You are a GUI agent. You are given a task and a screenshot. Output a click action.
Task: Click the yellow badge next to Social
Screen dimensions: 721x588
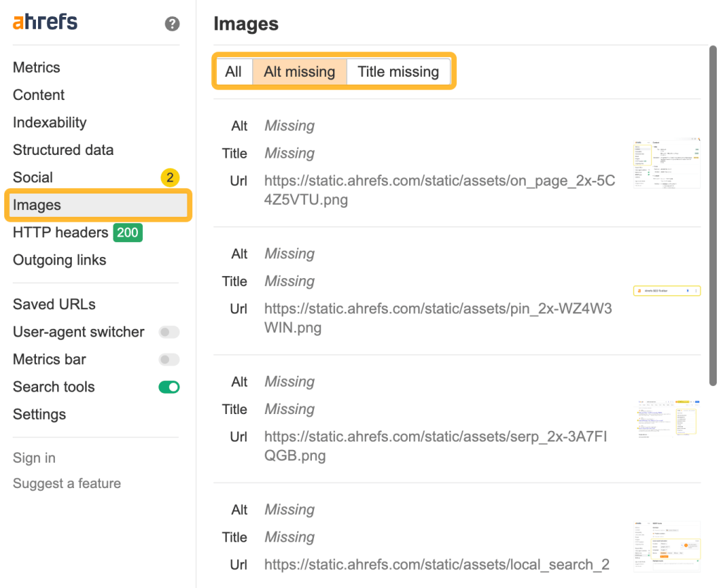click(x=170, y=178)
